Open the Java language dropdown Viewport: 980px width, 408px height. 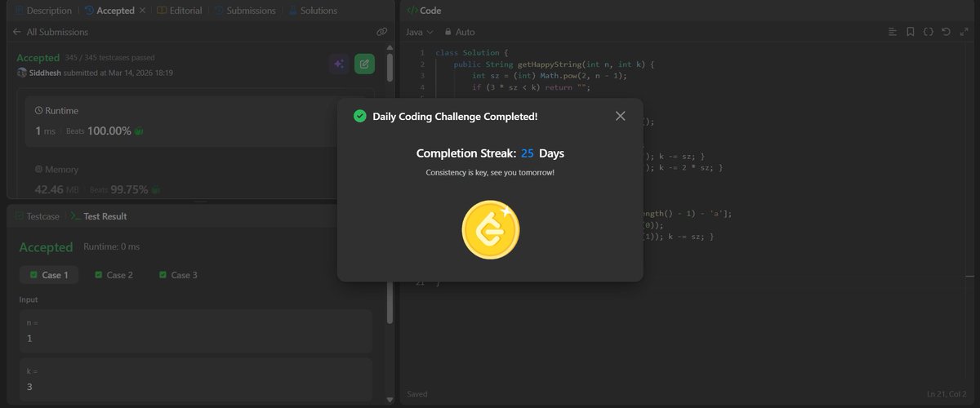tap(419, 32)
